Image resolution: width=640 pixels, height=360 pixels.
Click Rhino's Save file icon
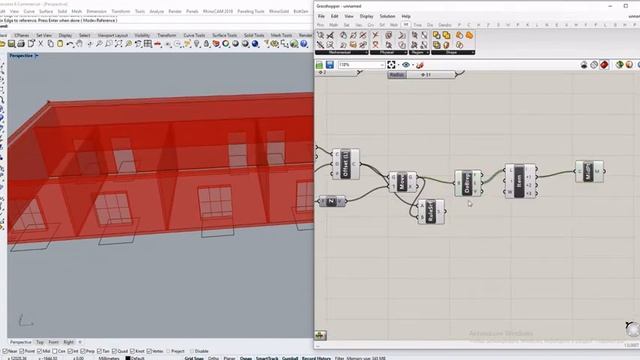(x=11, y=44)
